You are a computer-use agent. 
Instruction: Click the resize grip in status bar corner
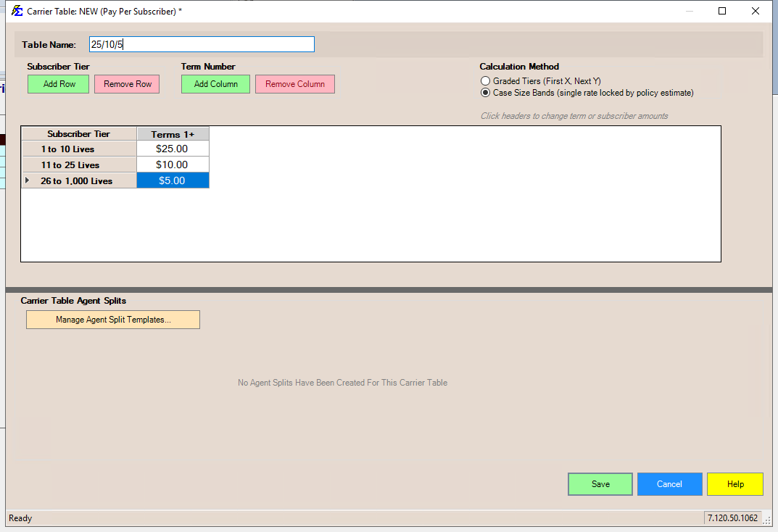point(767,520)
